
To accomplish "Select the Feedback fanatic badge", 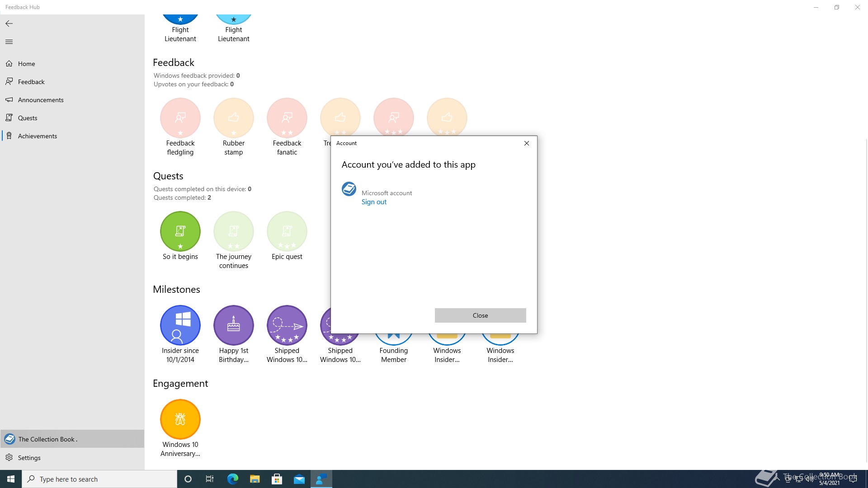I will pyautogui.click(x=287, y=118).
